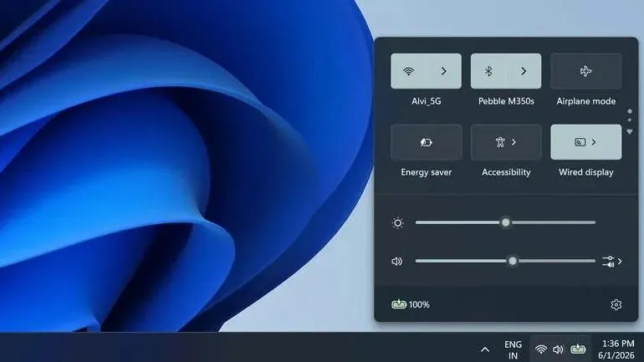Image resolution: width=644 pixels, height=362 pixels.
Task: Click the Wired display label text
Action: click(586, 172)
